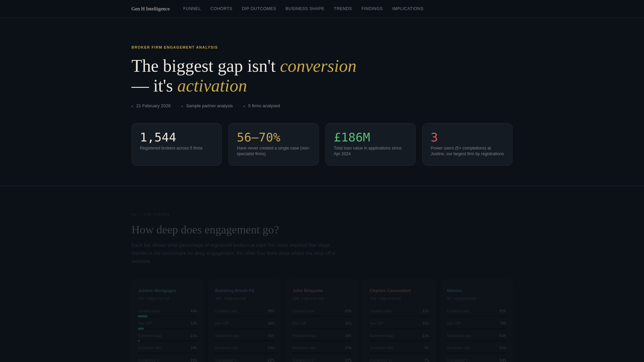Viewport: 644px width, 362px height.
Task: Click the 'Broker Firm Engagement Analysis' label
Action: pos(175,47)
